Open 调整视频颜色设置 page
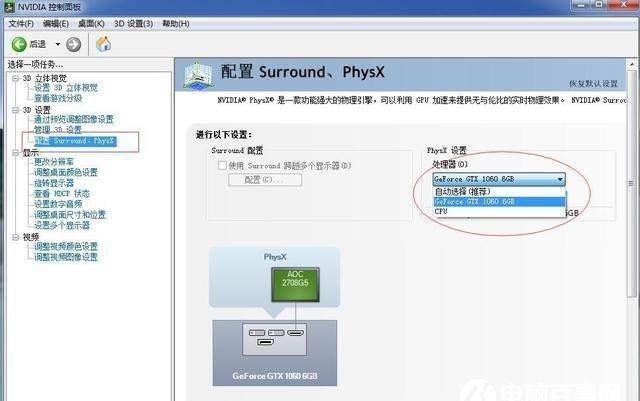Image resolution: width=640 pixels, height=401 pixels. click(66, 246)
